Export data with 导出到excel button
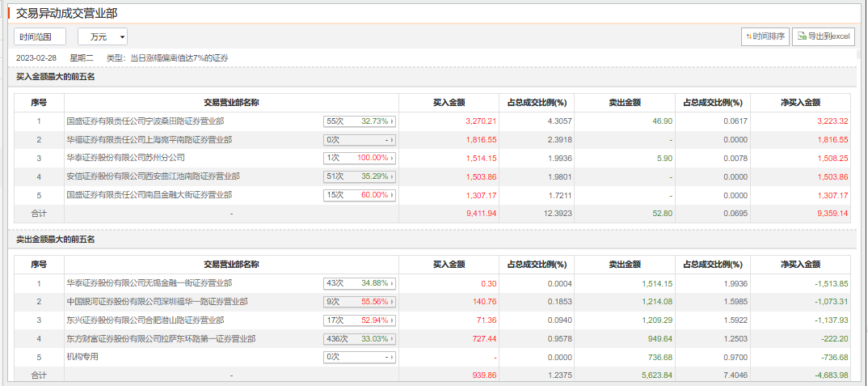The width and height of the screenshot is (868, 386). pos(823,36)
